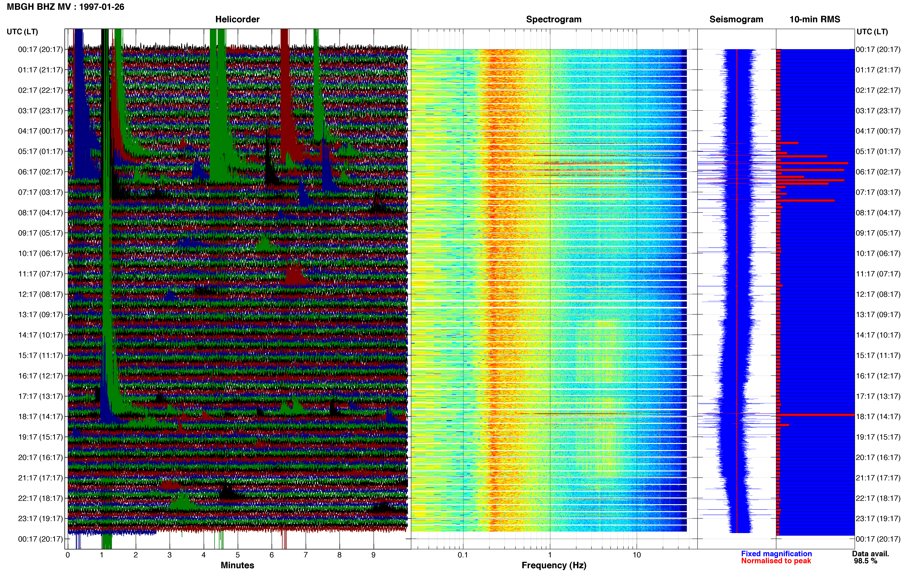Click the 10-min RMS panel heading
The width and height of the screenshot is (924, 578).
(815, 19)
